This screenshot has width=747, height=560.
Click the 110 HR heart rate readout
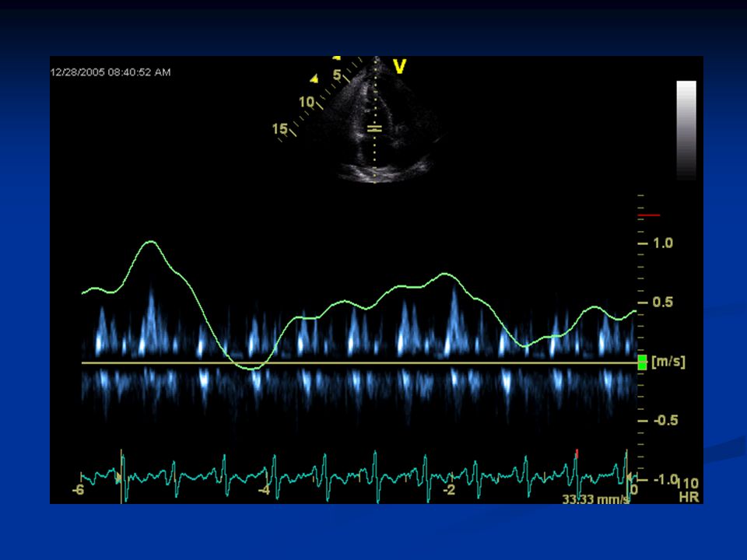pos(689,490)
